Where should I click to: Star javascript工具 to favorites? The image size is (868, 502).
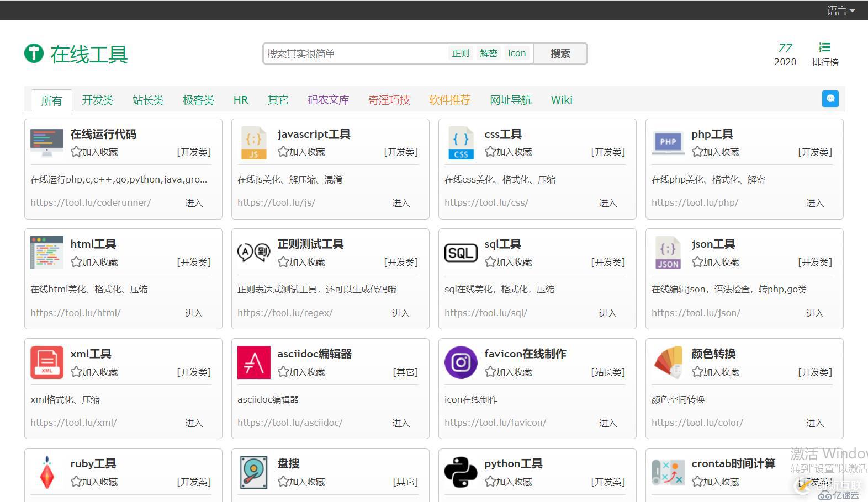(301, 152)
